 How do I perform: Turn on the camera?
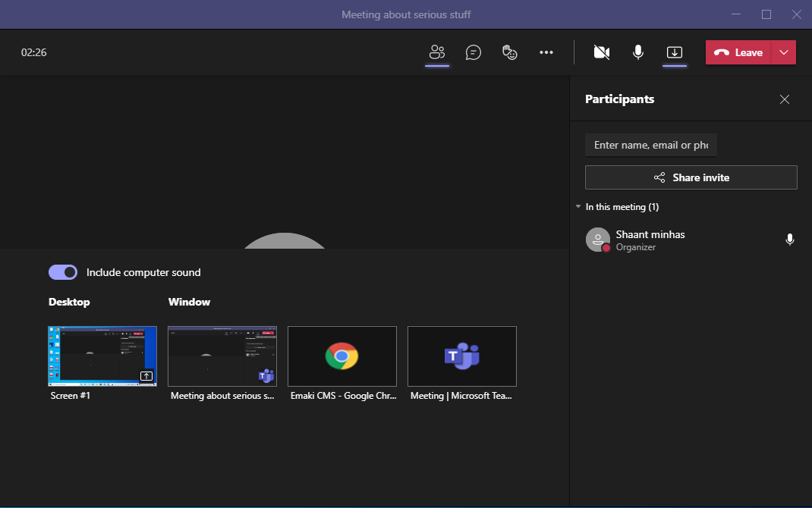tap(602, 52)
